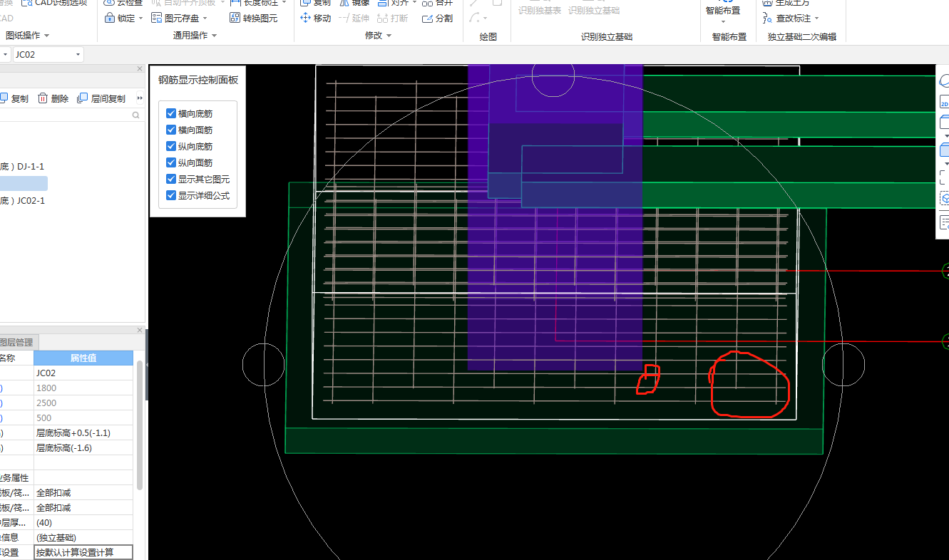Click the (独立基础) property value
The height and width of the screenshot is (560, 949).
coord(83,537)
